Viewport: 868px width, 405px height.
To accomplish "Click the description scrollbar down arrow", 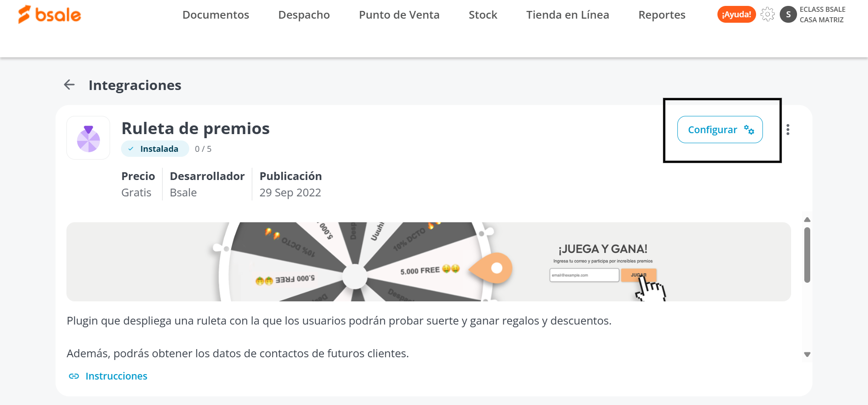I will click(x=807, y=355).
